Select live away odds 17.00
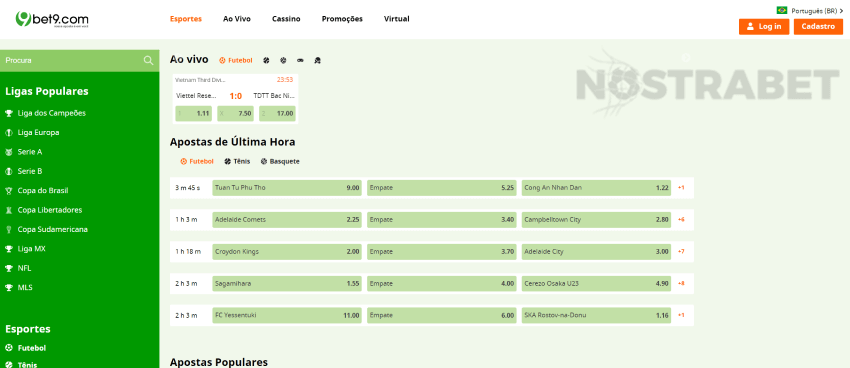 [277, 114]
